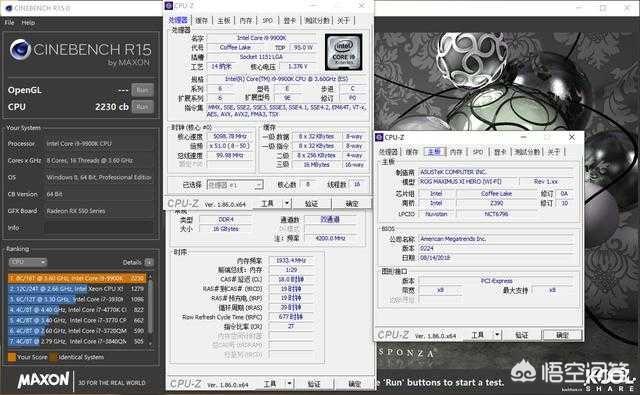Click the CPU-Z icon in mainboard window title bar

[x=379, y=137]
